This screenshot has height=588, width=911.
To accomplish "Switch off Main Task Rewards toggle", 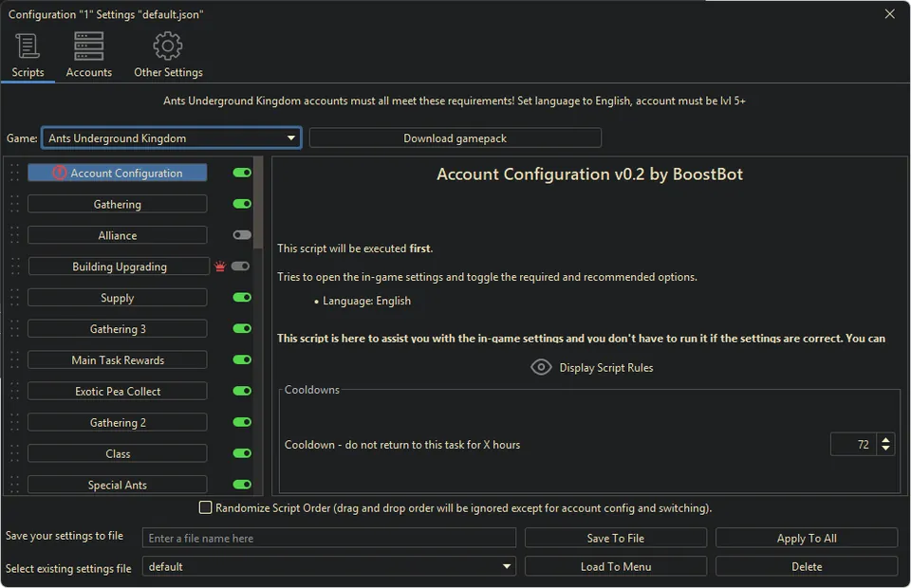I will [x=242, y=359].
